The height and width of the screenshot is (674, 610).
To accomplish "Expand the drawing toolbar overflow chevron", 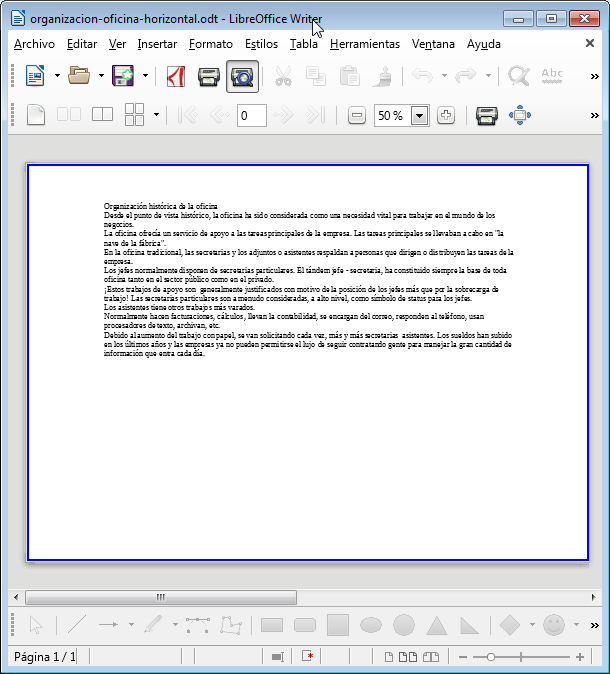I will click(x=595, y=625).
